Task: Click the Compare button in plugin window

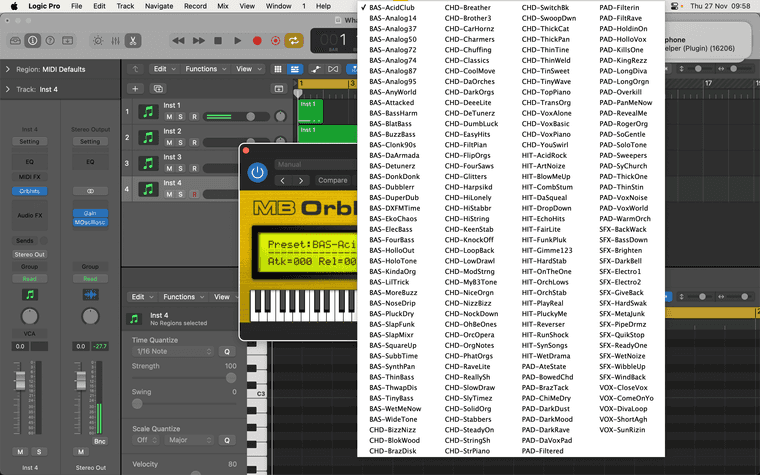Action: tap(333, 181)
